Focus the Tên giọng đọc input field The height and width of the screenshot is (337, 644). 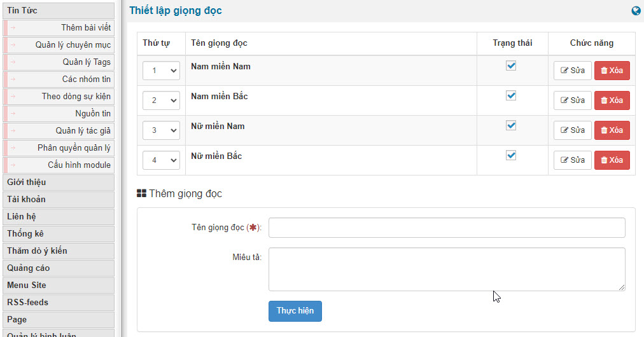coord(447,228)
